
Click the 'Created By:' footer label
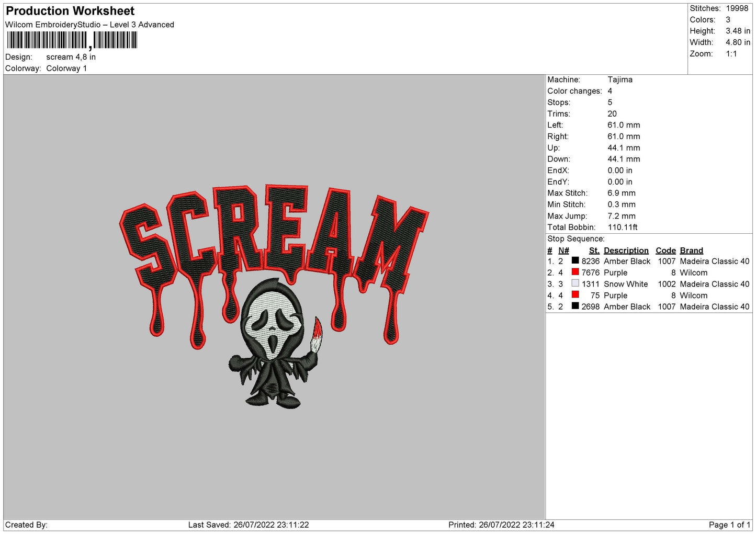click(26, 525)
